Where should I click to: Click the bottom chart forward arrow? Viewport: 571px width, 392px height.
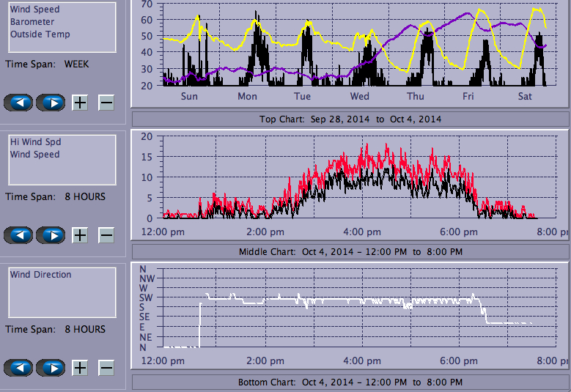click(x=51, y=368)
